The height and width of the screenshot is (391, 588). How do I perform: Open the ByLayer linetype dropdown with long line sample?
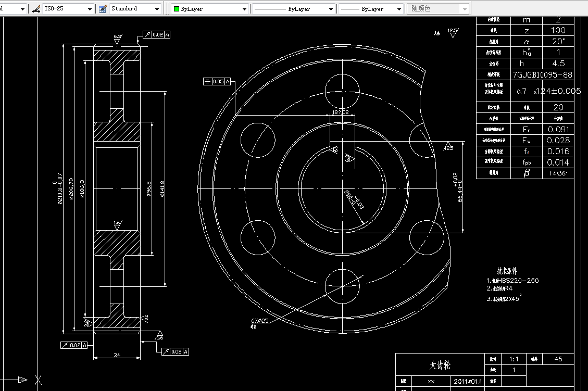pyautogui.click(x=331, y=9)
